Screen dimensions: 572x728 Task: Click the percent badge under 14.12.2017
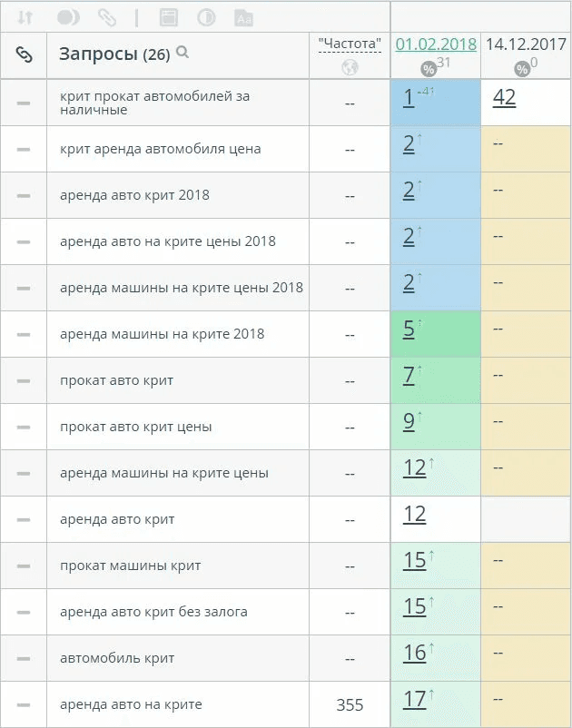[x=522, y=70]
